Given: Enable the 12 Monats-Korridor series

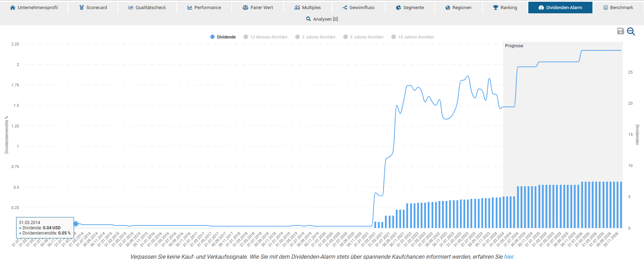Looking at the screenshot, I should tap(265, 37).
